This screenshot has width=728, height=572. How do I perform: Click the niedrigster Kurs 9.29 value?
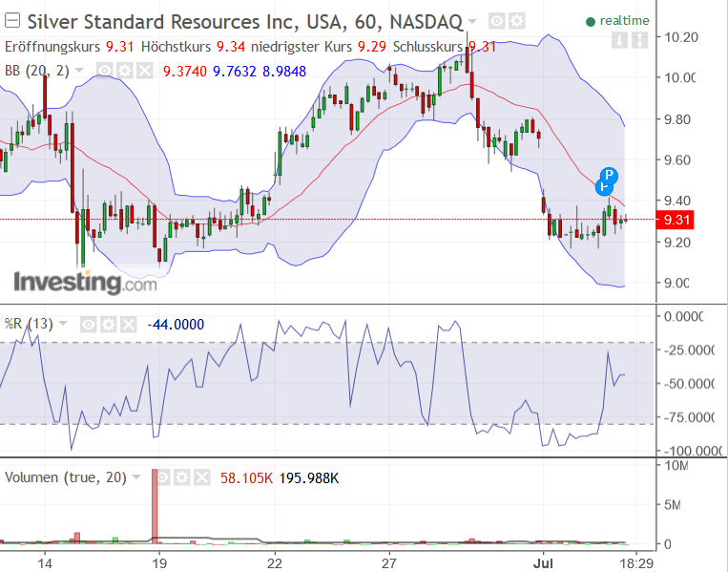[x=371, y=47]
